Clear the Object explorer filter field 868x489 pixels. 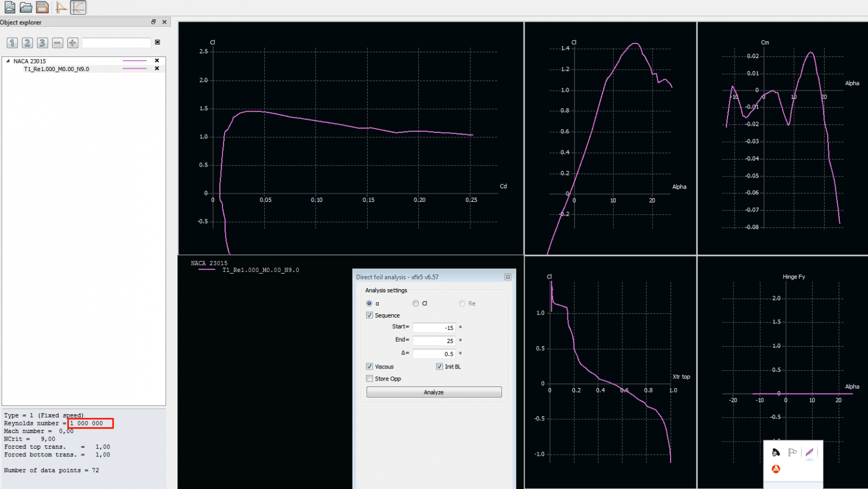tap(157, 42)
